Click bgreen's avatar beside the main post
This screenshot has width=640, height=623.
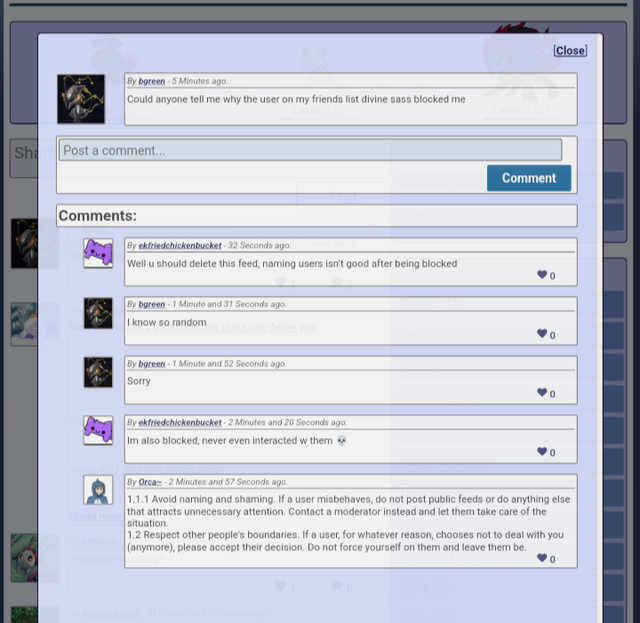pyautogui.click(x=81, y=99)
